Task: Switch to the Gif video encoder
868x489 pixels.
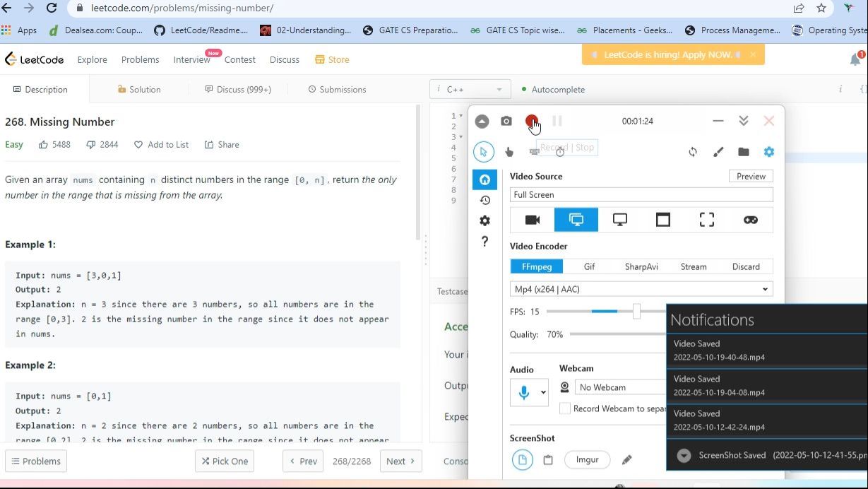Action: point(589,266)
